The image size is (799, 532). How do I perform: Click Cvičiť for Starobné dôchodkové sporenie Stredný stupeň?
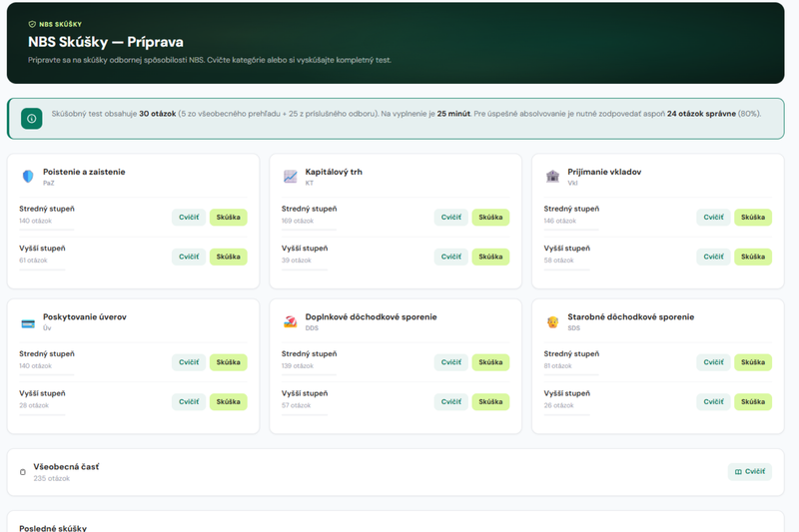pos(713,362)
